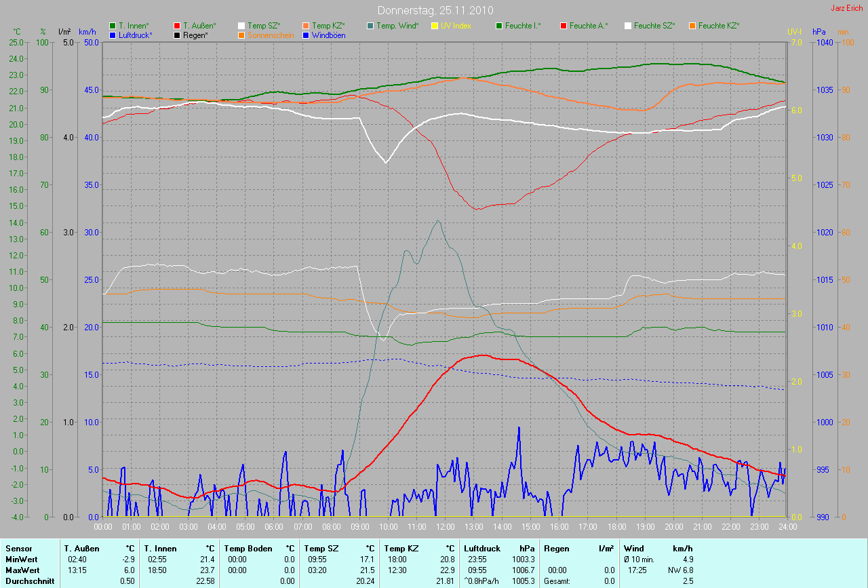Select the 'MaxWert' row label
This screenshot has height=588, width=868.
(x=23, y=570)
